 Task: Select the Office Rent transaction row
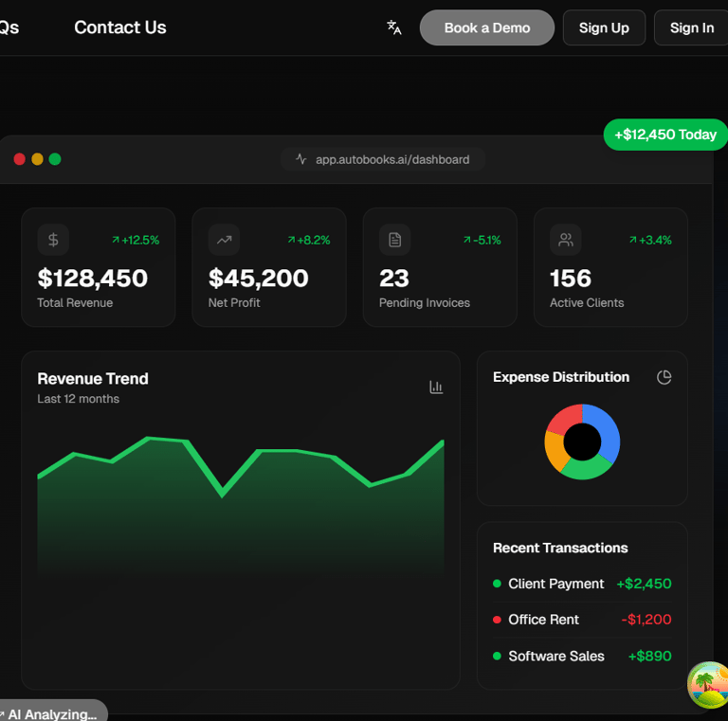click(582, 620)
